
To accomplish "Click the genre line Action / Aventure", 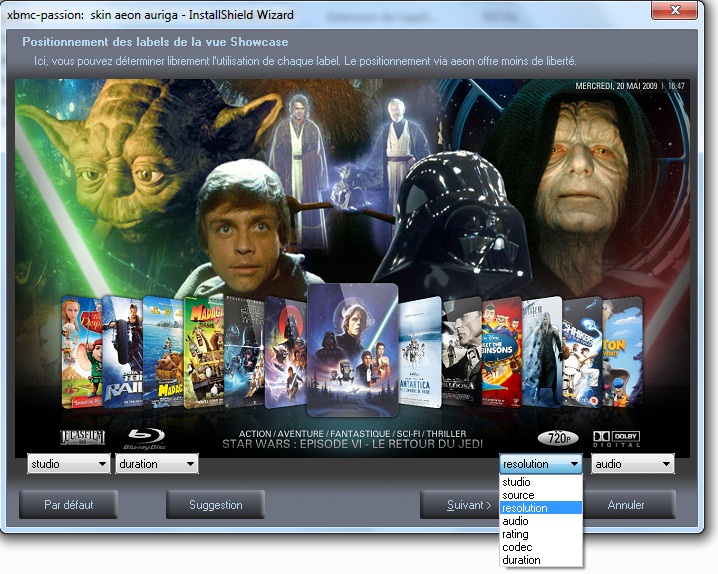I will pos(353,433).
